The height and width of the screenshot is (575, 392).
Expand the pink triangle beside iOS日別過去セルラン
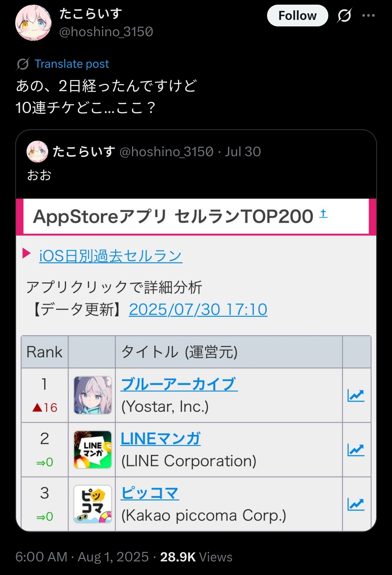tap(26, 253)
